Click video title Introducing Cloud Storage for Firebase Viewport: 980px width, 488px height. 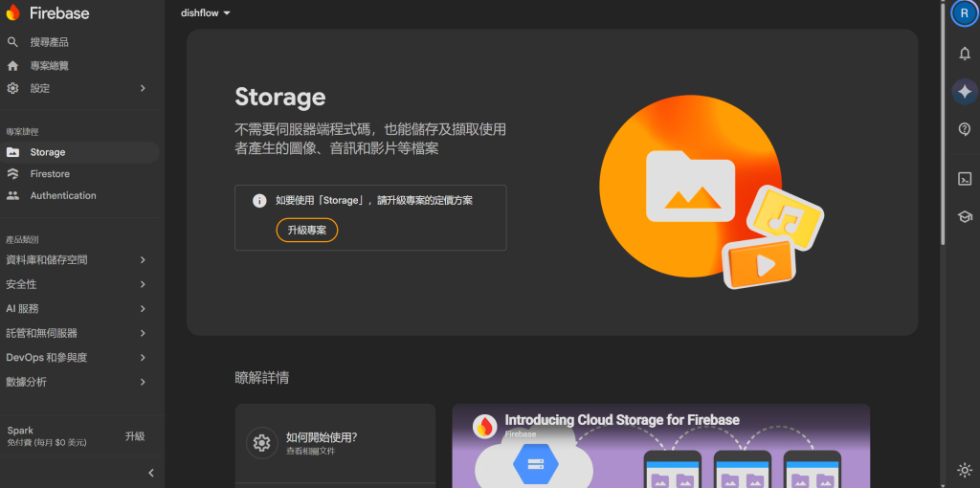[x=622, y=420]
